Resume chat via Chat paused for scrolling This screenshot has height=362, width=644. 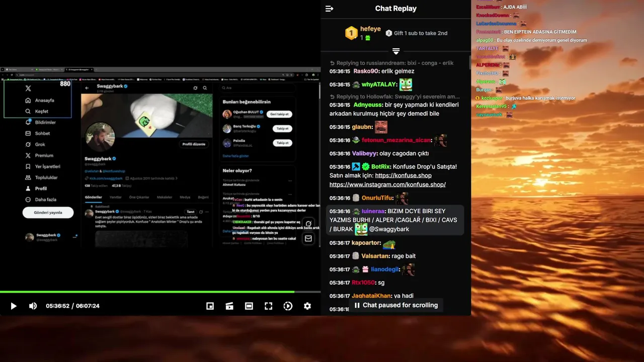coord(395,305)
